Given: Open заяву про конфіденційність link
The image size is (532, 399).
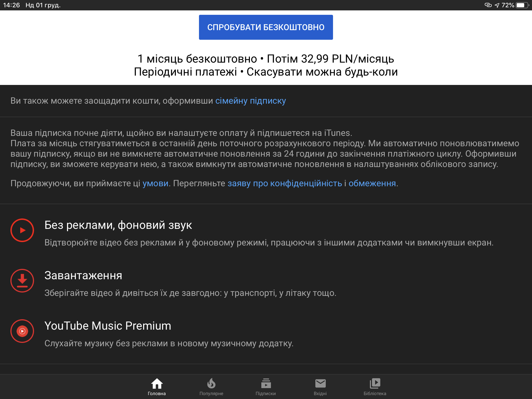Looking at the screenshot, I should click(x=285, y=183).
